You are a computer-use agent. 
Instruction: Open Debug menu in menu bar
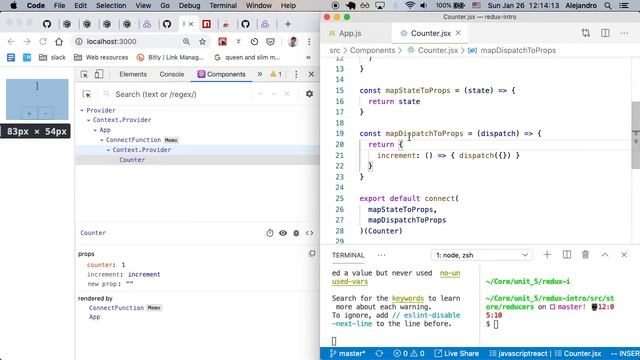[189, 6]
